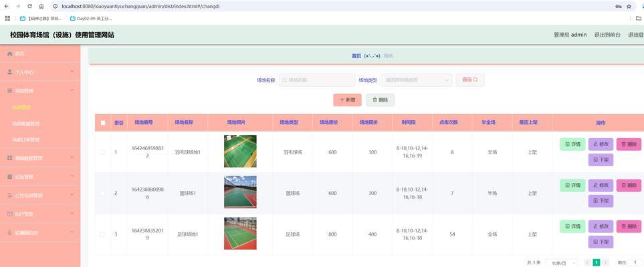The height and width of the screenshot is (267, 644).
Task: Expand the 用户管理 sidebar menu
Action: click(40, 214)
